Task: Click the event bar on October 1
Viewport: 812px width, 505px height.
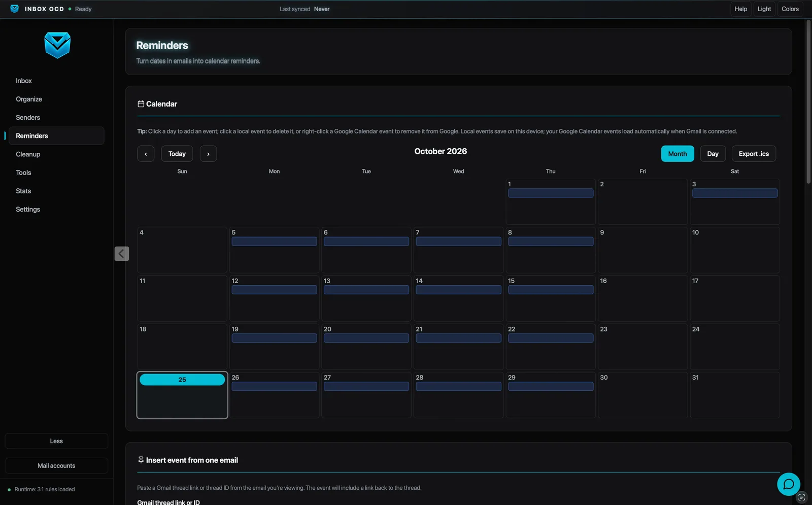Action: pyautogui.click(x=551, y=193)
